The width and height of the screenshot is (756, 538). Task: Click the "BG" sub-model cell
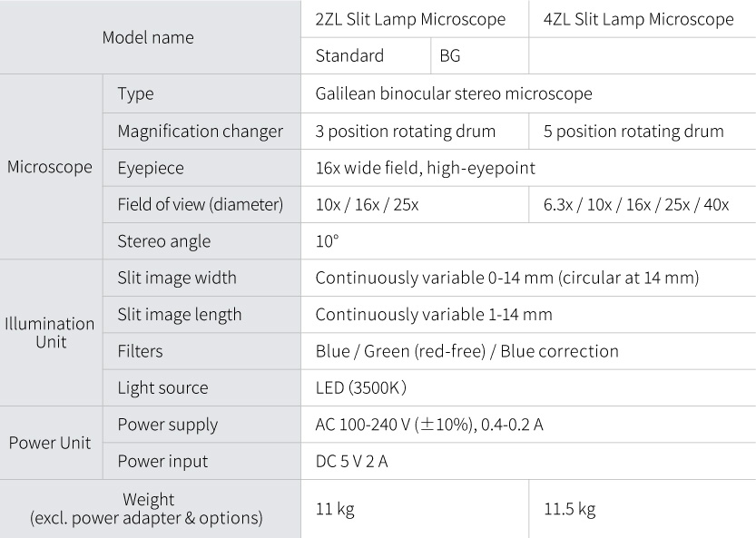449,55
